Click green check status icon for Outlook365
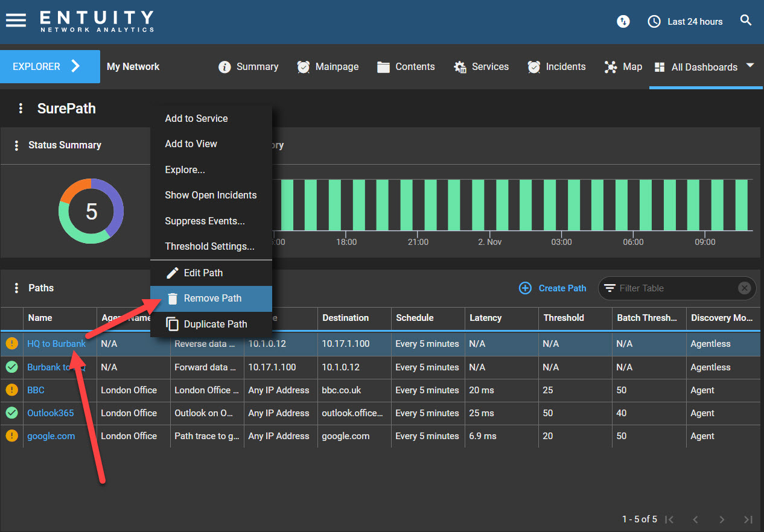The image size is (764, 532). coord(11,413)
